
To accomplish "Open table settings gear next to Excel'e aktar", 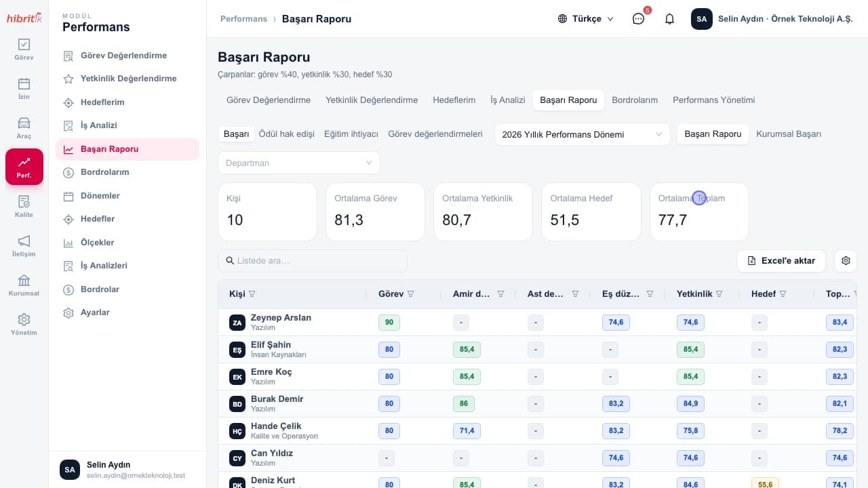I will 846,261.
